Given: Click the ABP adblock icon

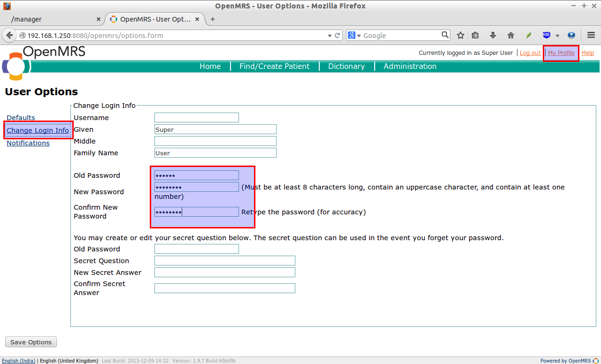Looking at the screenshot, I should click(x=547, y=35).
